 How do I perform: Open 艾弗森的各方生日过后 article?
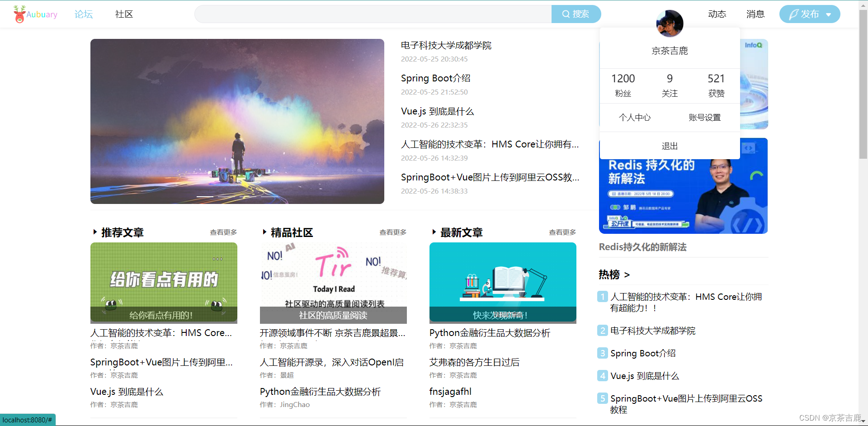474,362
